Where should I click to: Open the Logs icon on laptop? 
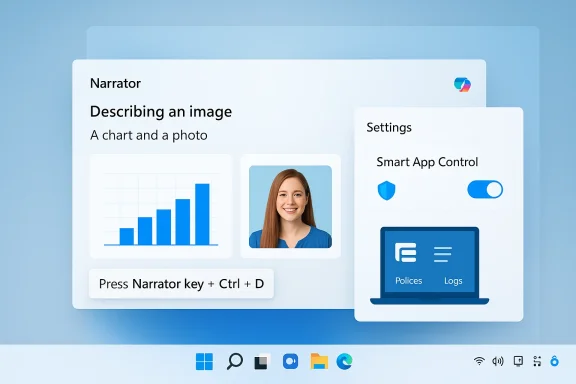(443, 254)
